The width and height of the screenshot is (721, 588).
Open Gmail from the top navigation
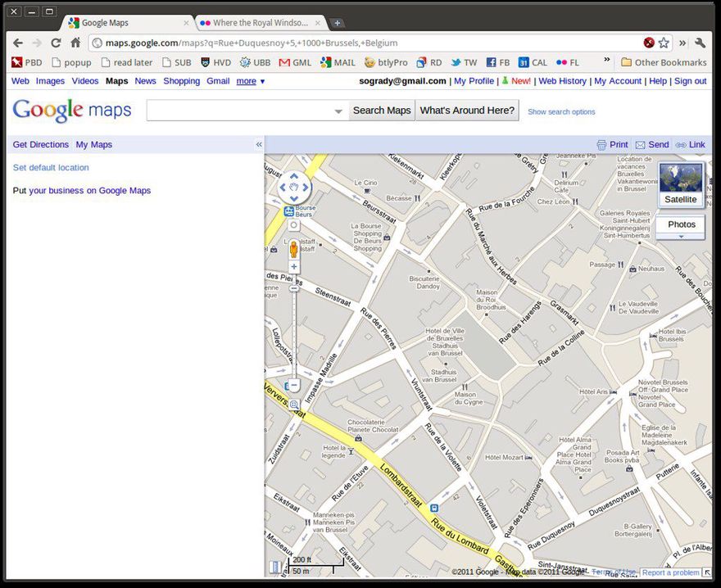coord(218,81)
